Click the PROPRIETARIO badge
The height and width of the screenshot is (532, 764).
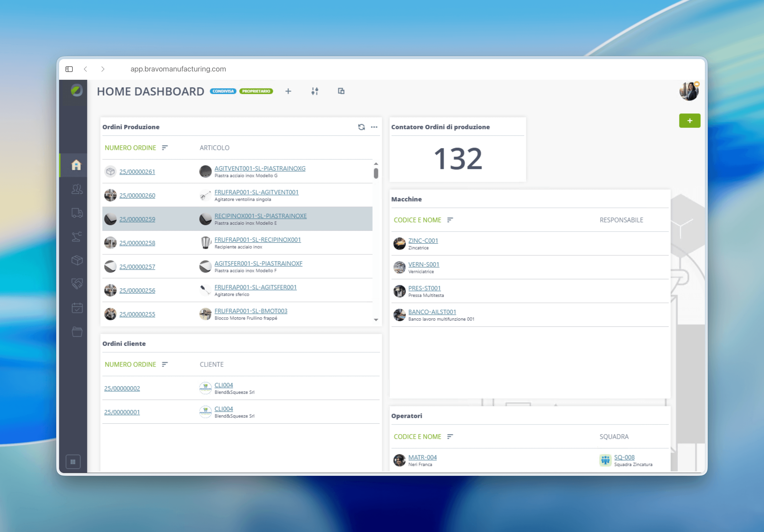tap(256, 91)
